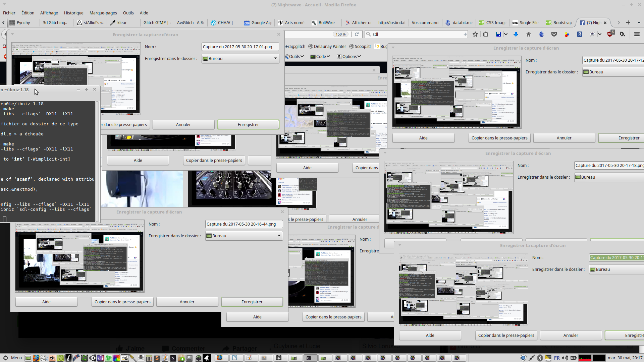Open the uBlock shield icon with badge 6
This screenshot has height=362, width=644.
tap(610, 34)
